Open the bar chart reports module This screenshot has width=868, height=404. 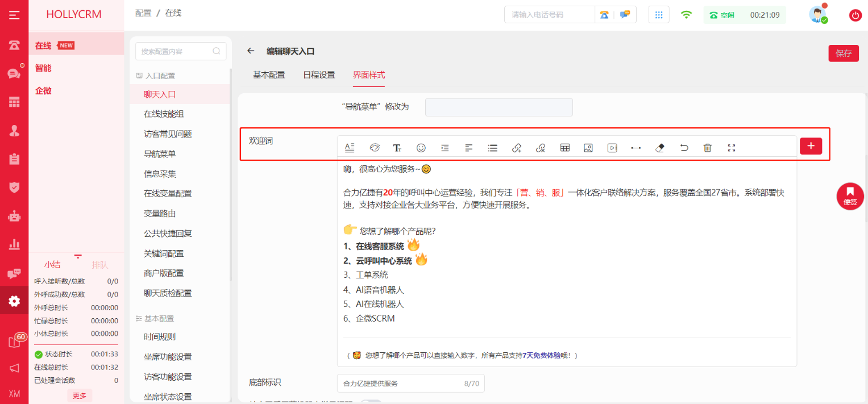14,244
